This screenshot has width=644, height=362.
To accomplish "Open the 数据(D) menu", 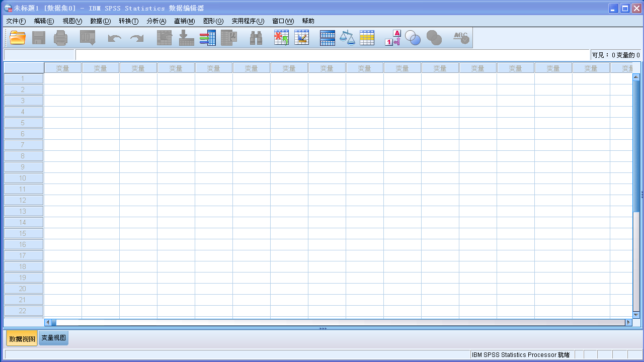I will (100, 21).
